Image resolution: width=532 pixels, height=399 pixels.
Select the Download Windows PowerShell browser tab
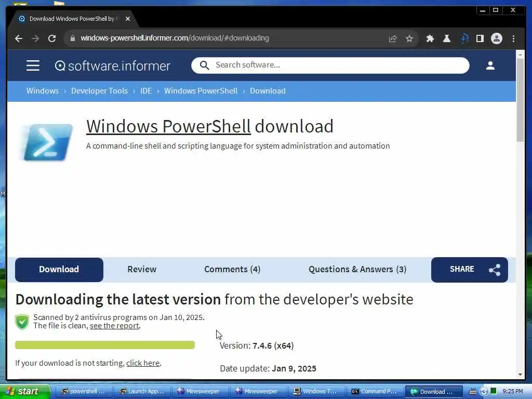click(x=72, y=19)
